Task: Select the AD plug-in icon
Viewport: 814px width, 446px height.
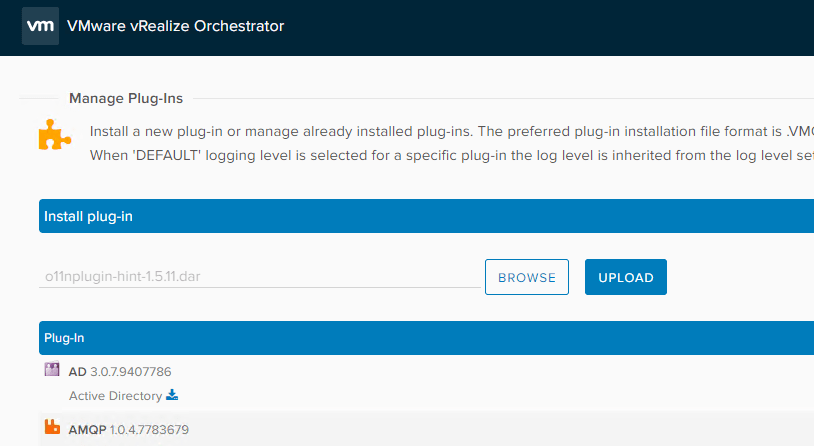Action: [x=52, y=369]
